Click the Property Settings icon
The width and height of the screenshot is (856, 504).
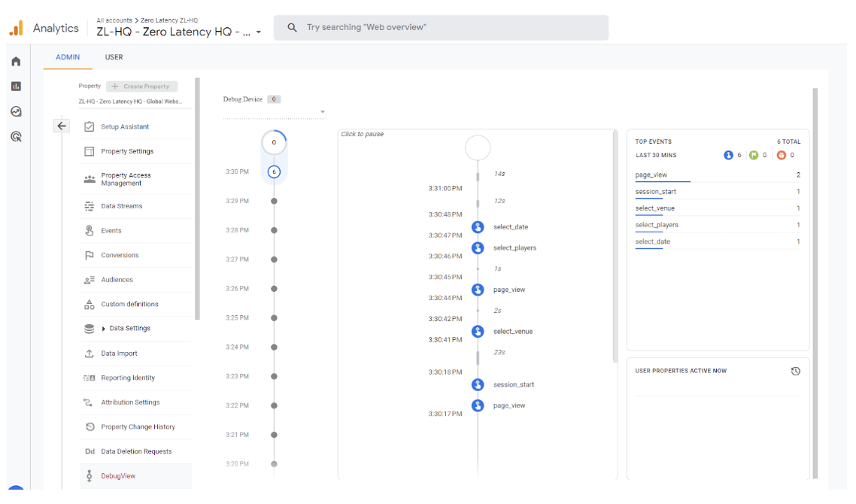pyautogui.click(x=89, y=151)
